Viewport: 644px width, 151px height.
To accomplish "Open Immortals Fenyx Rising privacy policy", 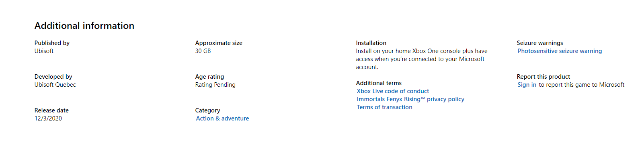I will (410, 99).
